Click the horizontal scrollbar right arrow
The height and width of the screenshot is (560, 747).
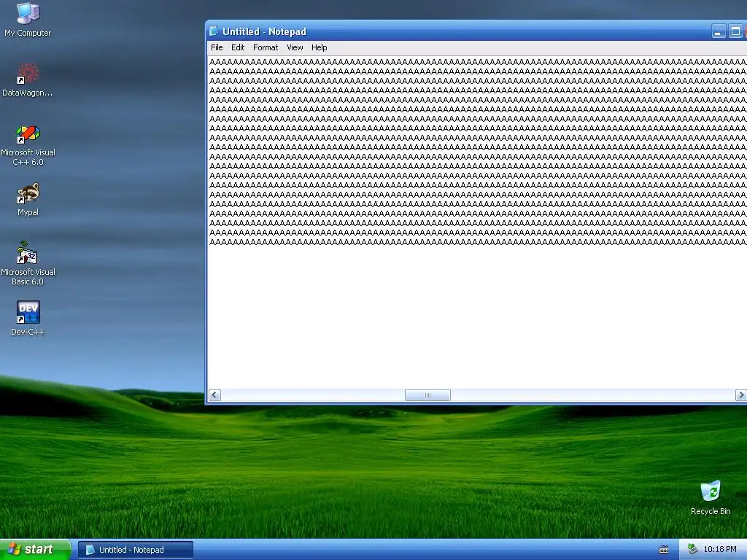coord(741,394)
